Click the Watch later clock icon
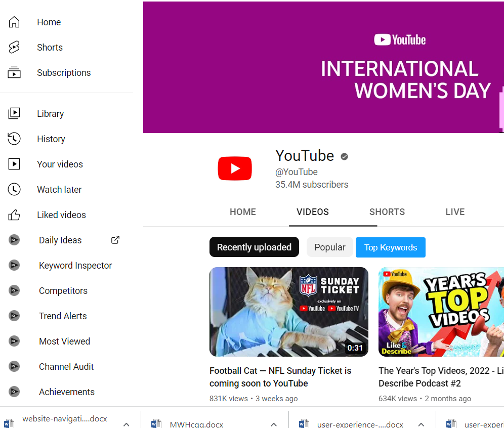The width and height of the screenshot is (504, 428). [14, 189]
